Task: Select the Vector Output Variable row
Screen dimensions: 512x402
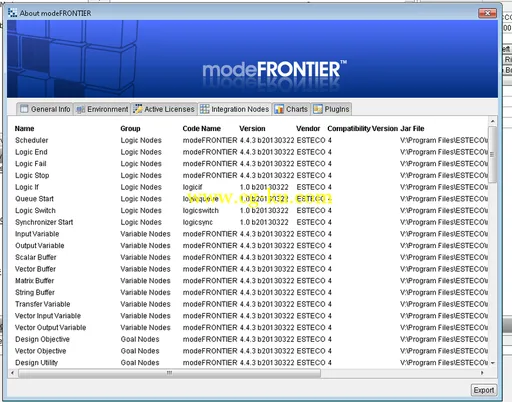Action: 251,327
